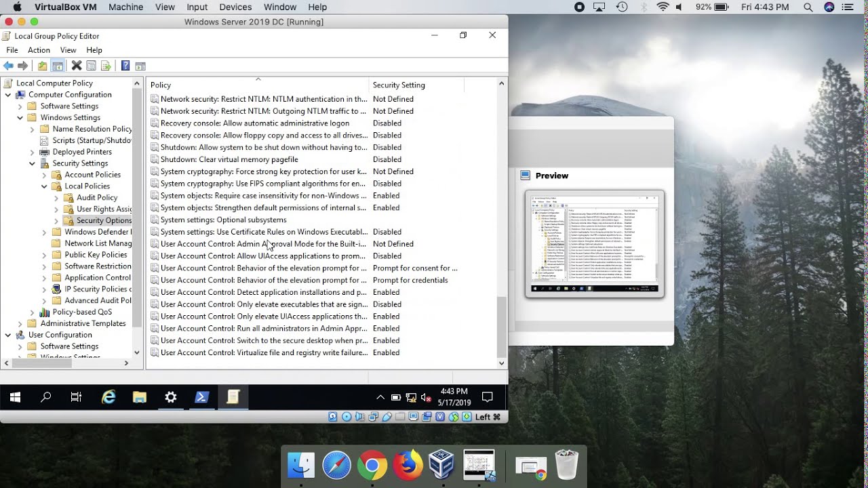Viewport: 868px width, 488px height.
Task: Open Safari from the macOS Dock
Action: (x=337, y=466)
